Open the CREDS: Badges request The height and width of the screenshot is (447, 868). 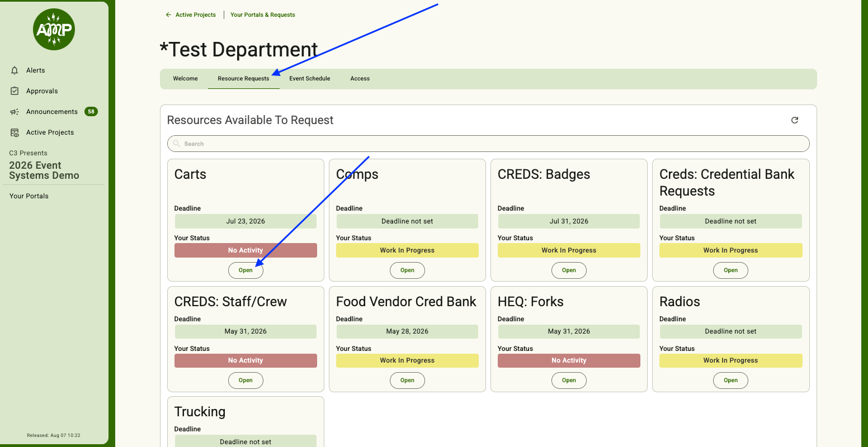[x=569, y=270]
